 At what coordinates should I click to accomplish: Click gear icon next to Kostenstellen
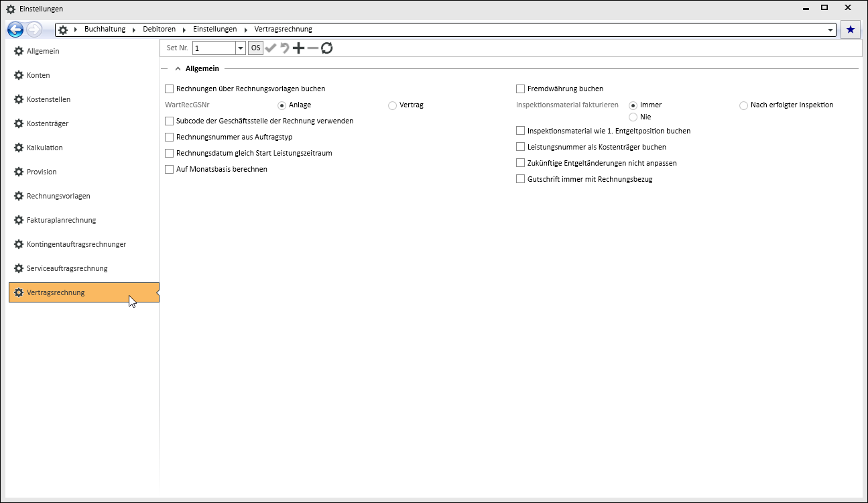[x=19, y=99]
